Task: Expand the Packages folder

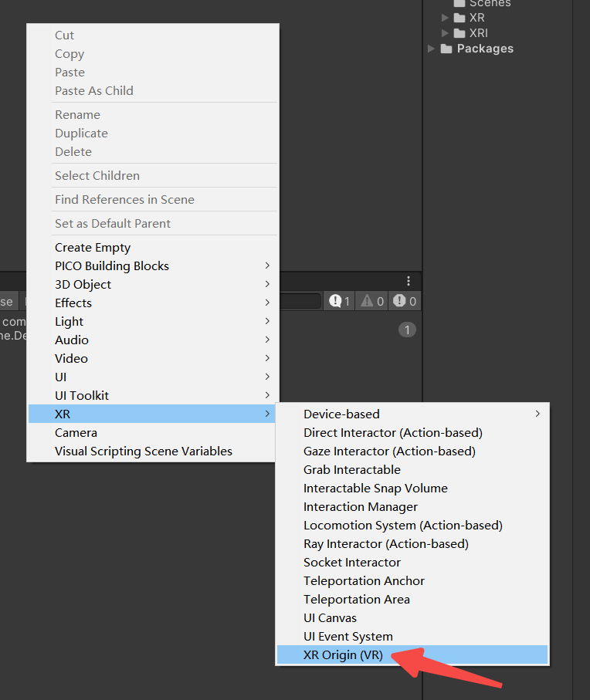Action: click(x=431, y=48)
